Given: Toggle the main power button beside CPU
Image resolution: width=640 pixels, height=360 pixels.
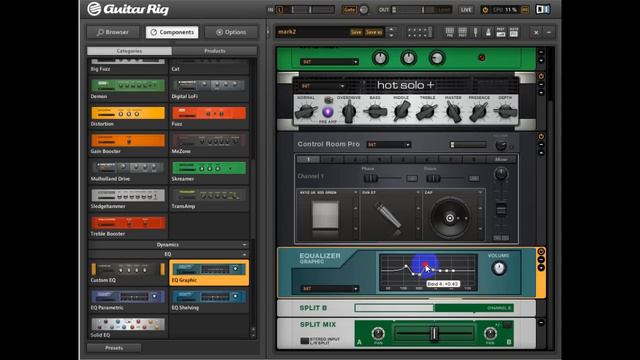Looking at the screenshot, I should [485, 10].
